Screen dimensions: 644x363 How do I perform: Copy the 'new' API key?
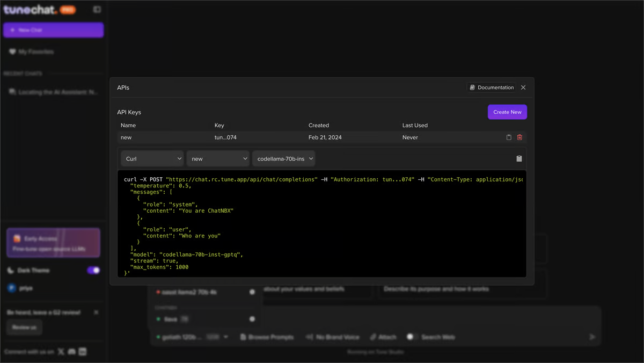click(x=508, y=137)
